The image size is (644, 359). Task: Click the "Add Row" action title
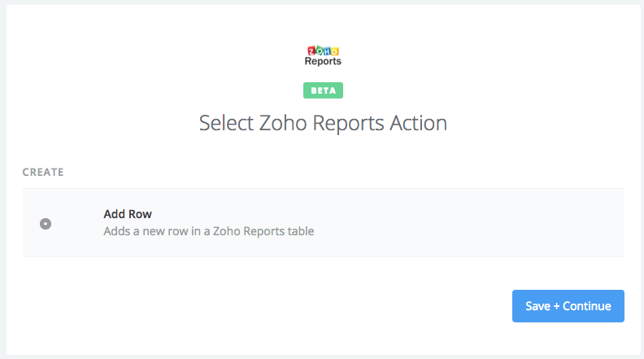coord(128,214)
